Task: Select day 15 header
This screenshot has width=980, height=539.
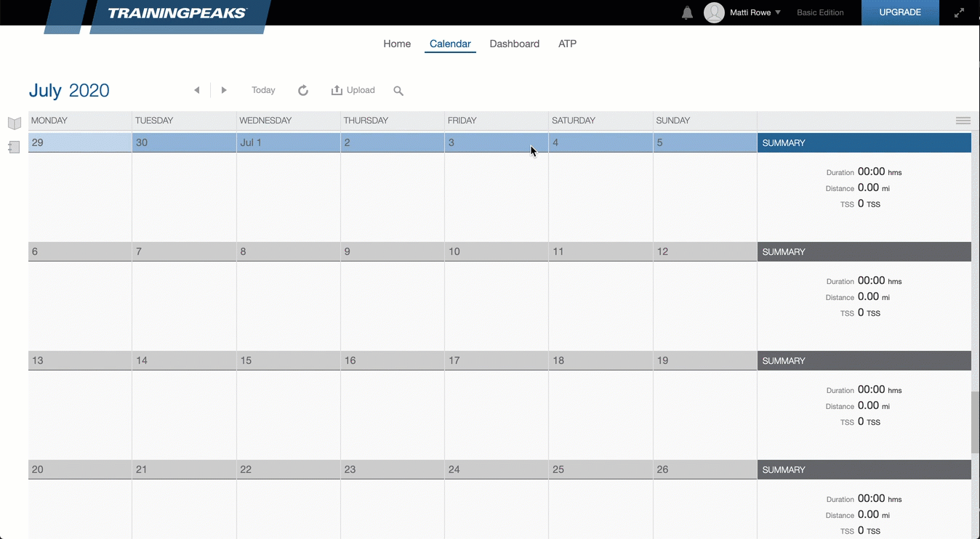Action: coord(289,360)
